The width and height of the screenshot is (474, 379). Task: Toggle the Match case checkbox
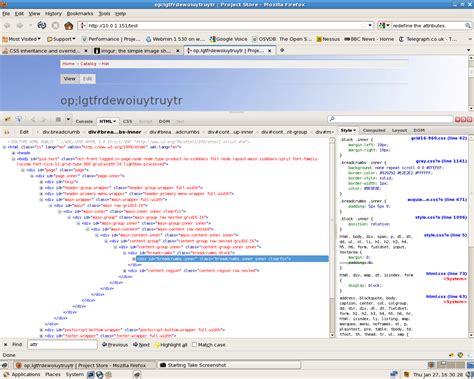tap(195, 345)
